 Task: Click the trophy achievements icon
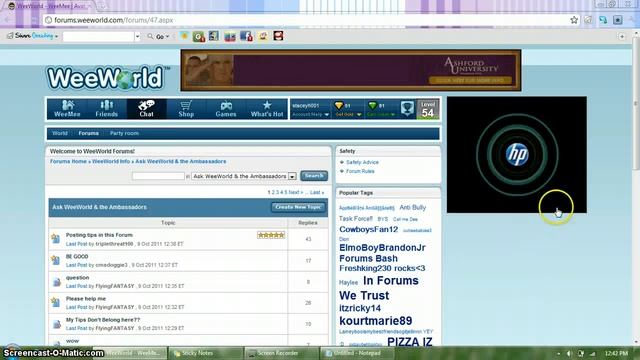tap(407, 109)
